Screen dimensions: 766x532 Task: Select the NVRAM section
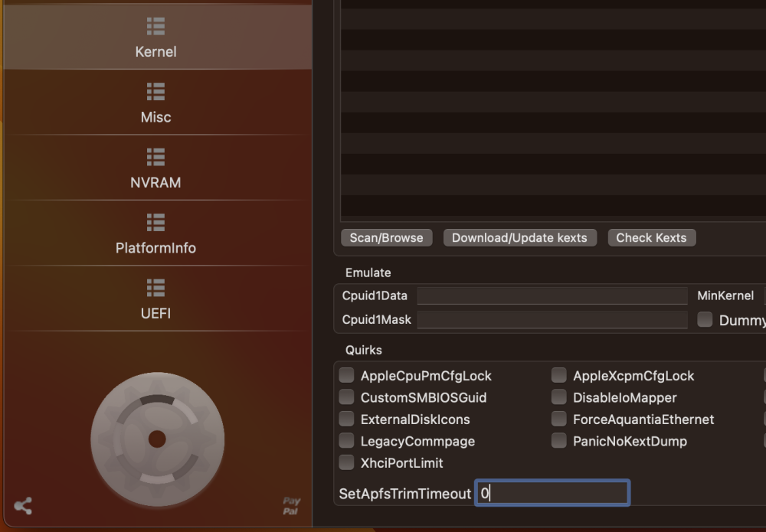click(156, 168)
